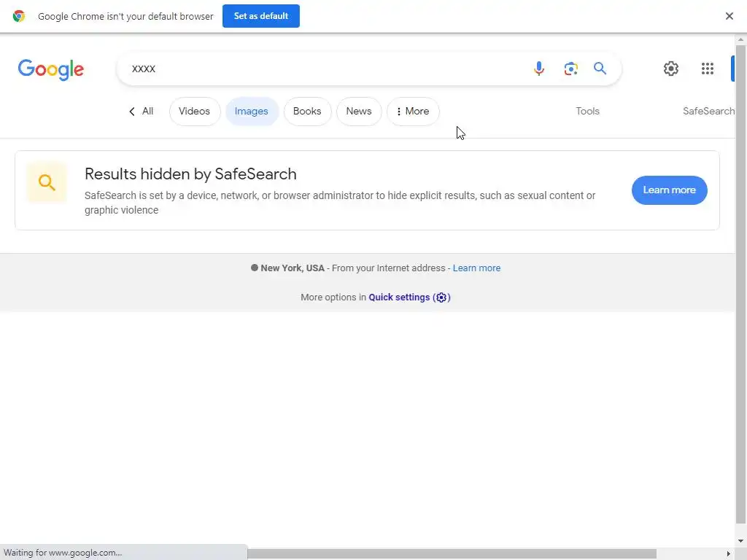Click the Quick settings gear icon
This screenshot has height=560, width=747.
(441, 297)
